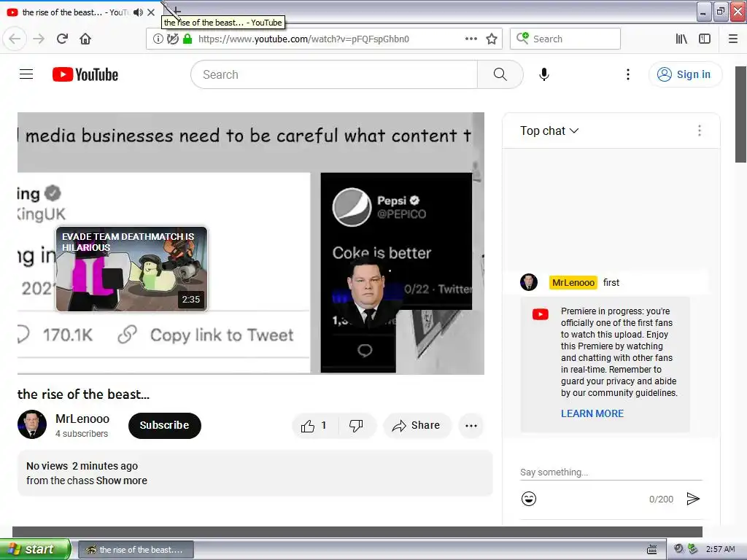Mute the tab with the speaker icon
The image size is (747, 560).
[138, 12]
